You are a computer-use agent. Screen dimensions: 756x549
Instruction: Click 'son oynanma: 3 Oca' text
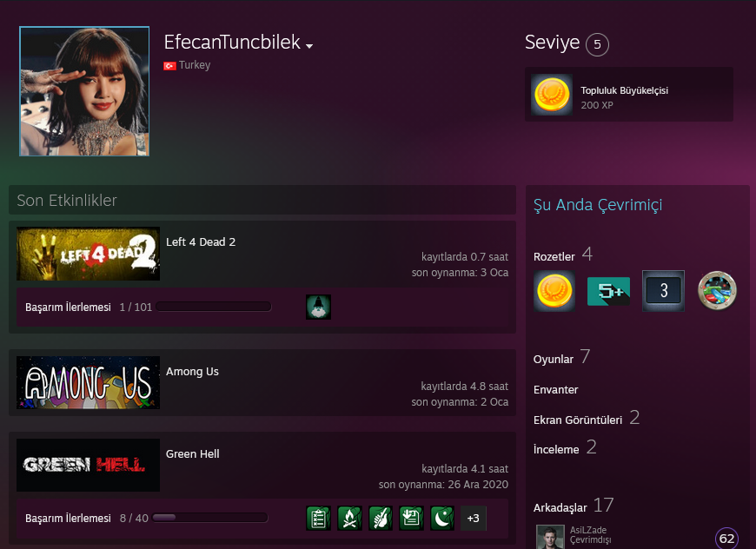pyautogui.click(x=460, y=273)
